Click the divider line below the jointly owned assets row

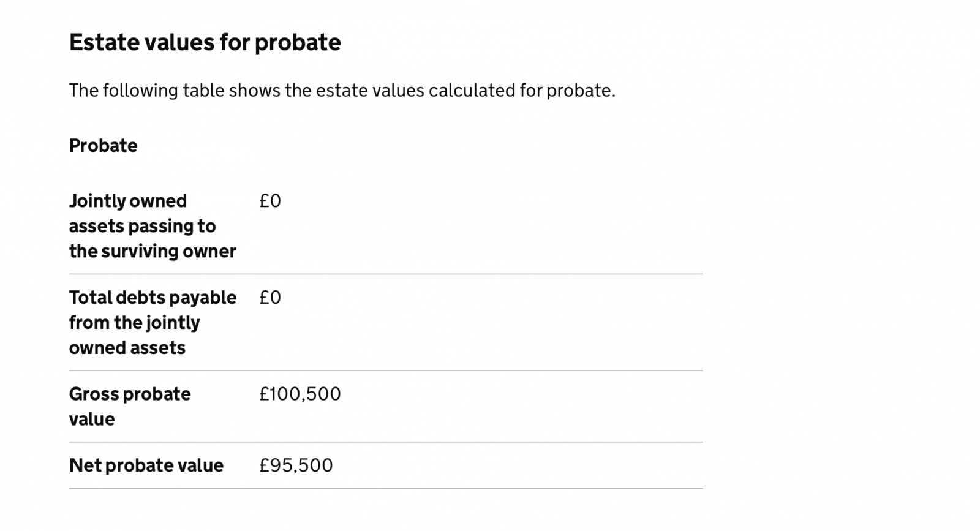coord(386,274)
